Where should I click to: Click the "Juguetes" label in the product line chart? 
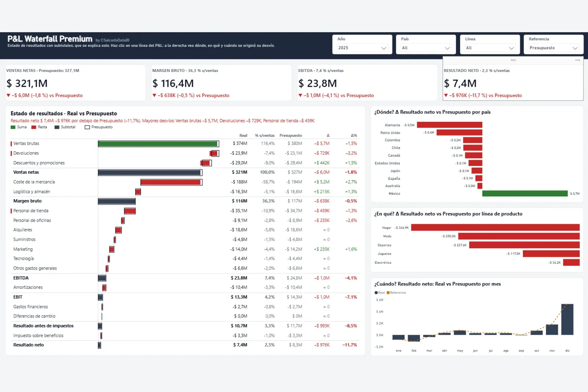coord(384,253)
